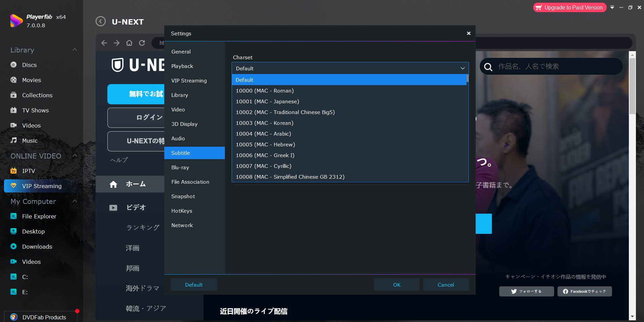Click the C: drive icon
The height and width of the screenshot is (322, 644).
pos(13,277)
